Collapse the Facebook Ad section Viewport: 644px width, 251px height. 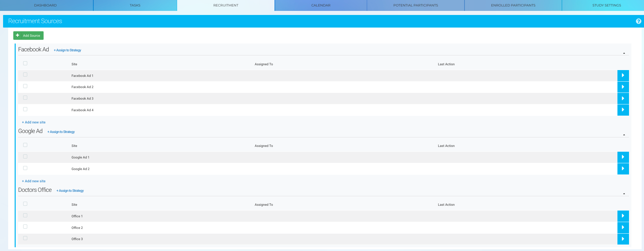pyautogui.click(x=624, y=53)
